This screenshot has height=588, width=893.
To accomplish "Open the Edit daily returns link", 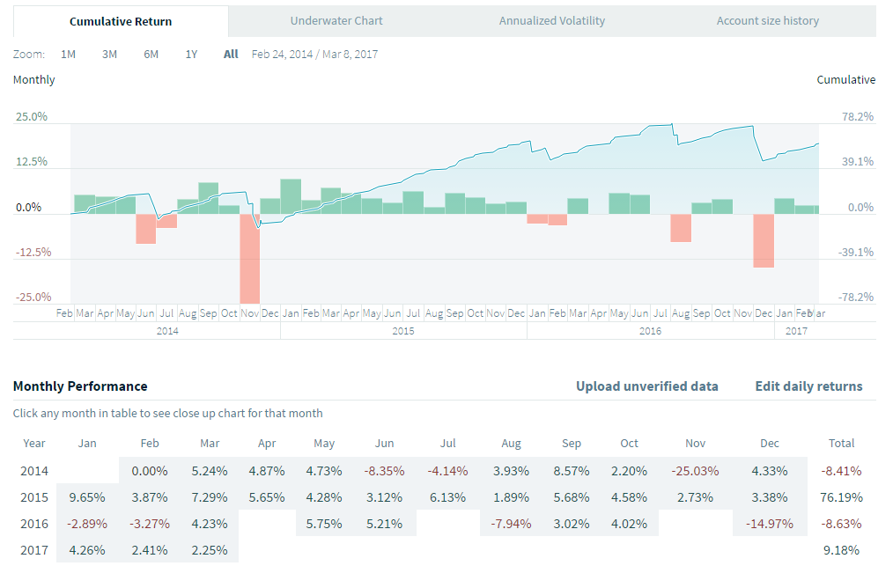I will (808, 386).
